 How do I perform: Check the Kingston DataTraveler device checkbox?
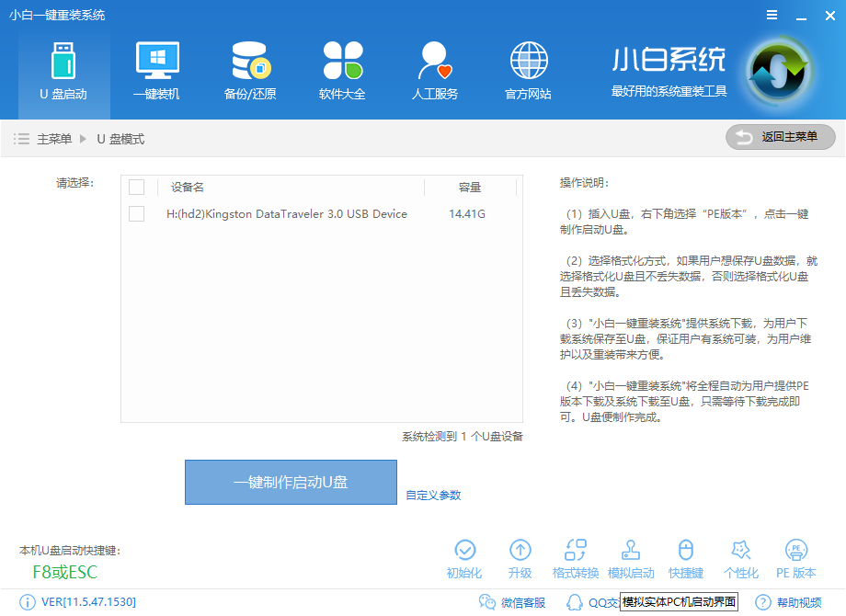pyautogui.click(x=137, y=213)
